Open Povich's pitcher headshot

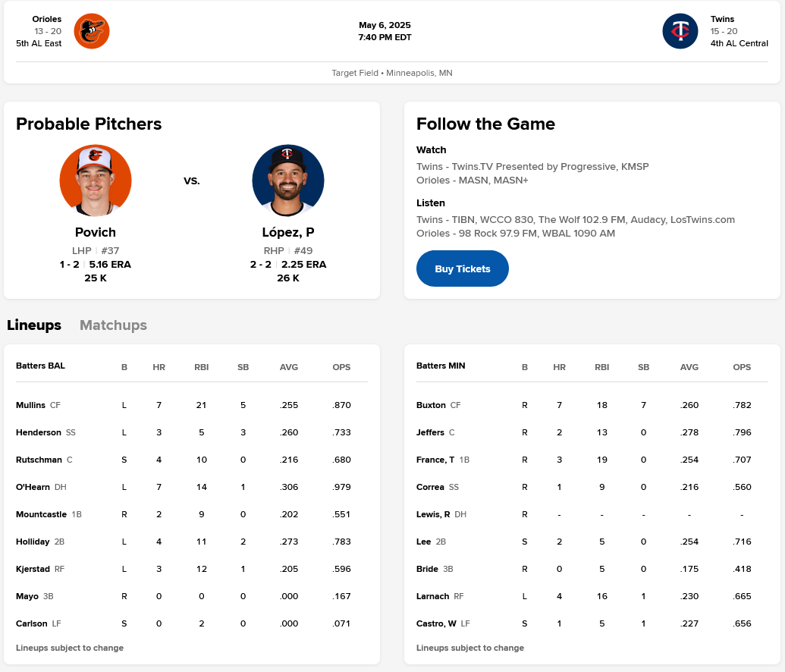click(x=96, y=181)
